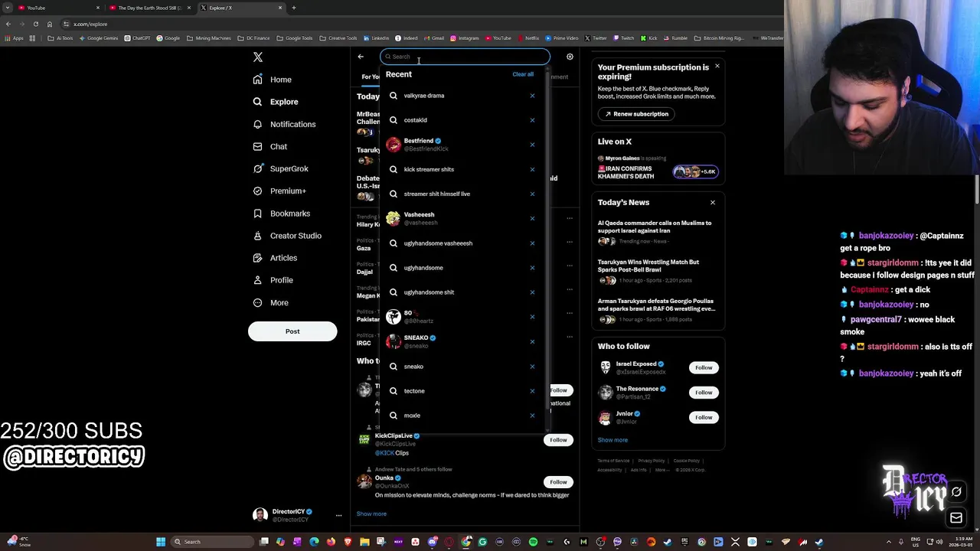Click the Bookmarks icon in sidebar
The width and height of the screenshot is (980, 551).
point(257,214)
